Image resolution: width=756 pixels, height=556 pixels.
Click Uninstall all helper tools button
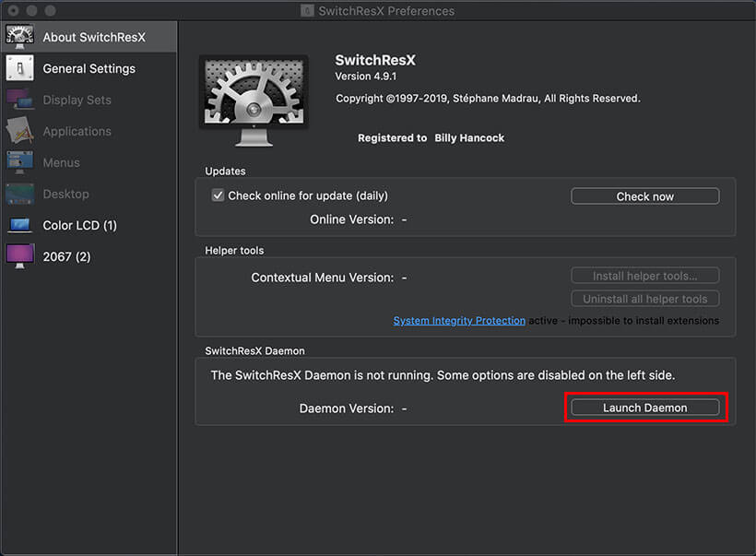point(645,299)
